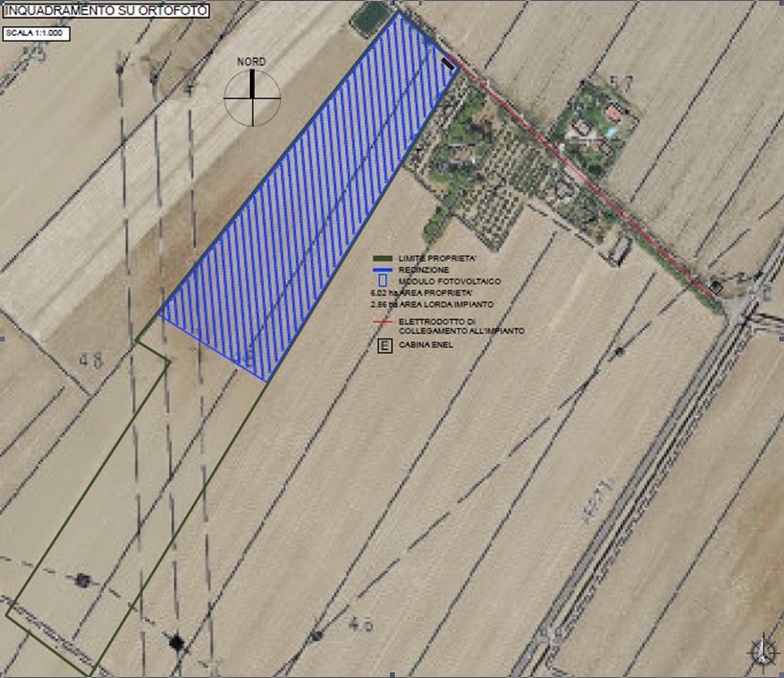Click the red power line along the road
The height and width of the screenshot is (678, 784).
coord(583,179)
